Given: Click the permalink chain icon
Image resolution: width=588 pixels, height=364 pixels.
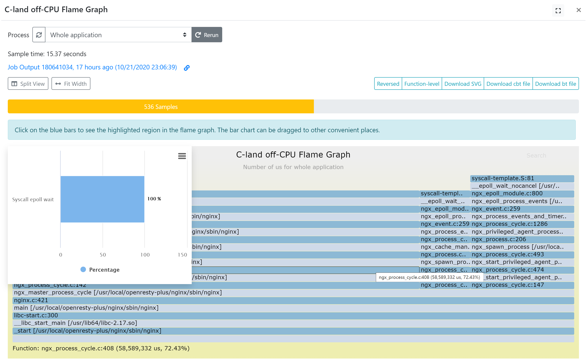Looking at the screenshot, I should click(187, 68).
